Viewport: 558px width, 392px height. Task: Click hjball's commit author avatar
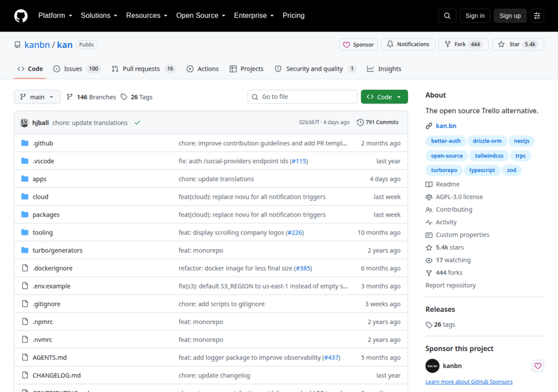(x=24, y=122)
